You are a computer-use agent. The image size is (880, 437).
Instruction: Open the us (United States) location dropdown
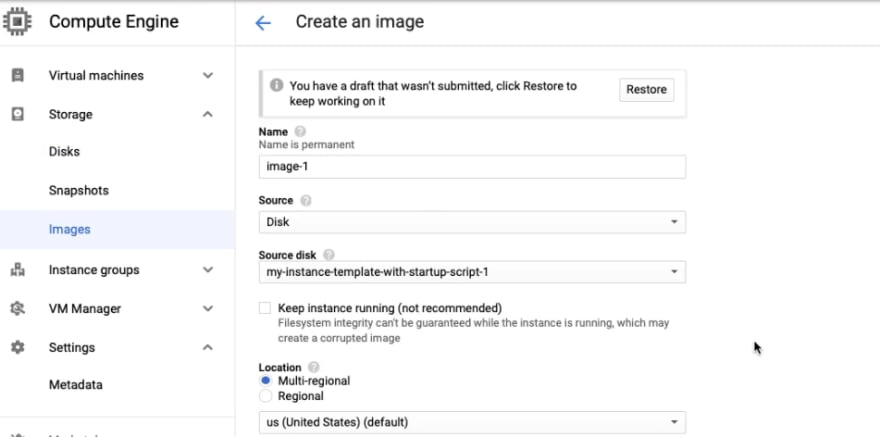click(x=472, y=422)
